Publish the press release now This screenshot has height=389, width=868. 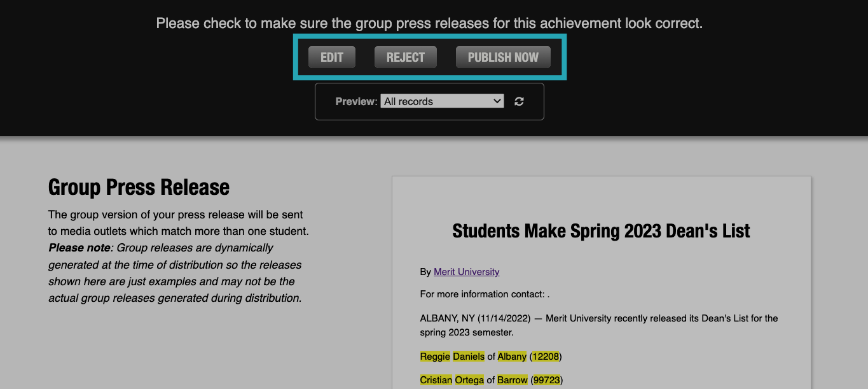(502, 57)
